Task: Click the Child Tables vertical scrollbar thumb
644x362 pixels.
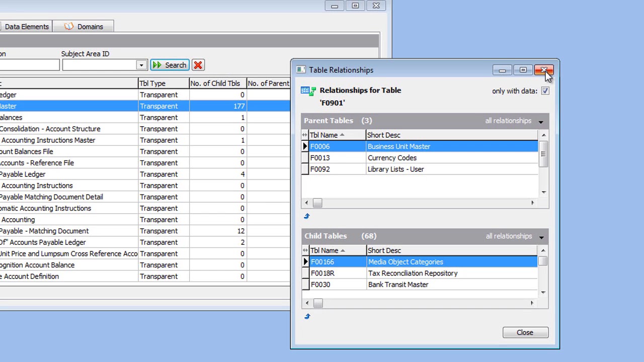Action: point(543,261)
